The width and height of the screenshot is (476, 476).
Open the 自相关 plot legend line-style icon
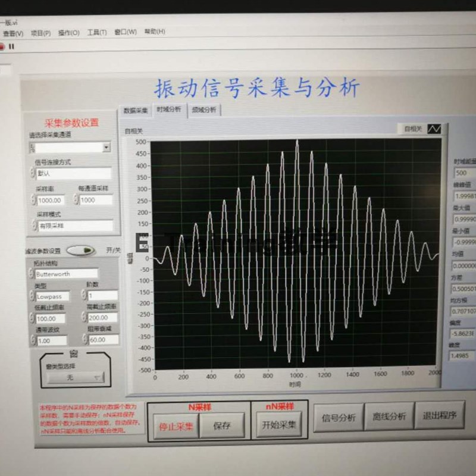(434, 129)
